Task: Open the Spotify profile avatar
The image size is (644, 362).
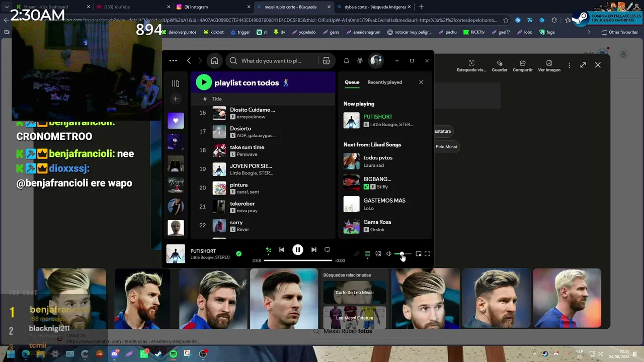Action: click(x=376, y=61)
